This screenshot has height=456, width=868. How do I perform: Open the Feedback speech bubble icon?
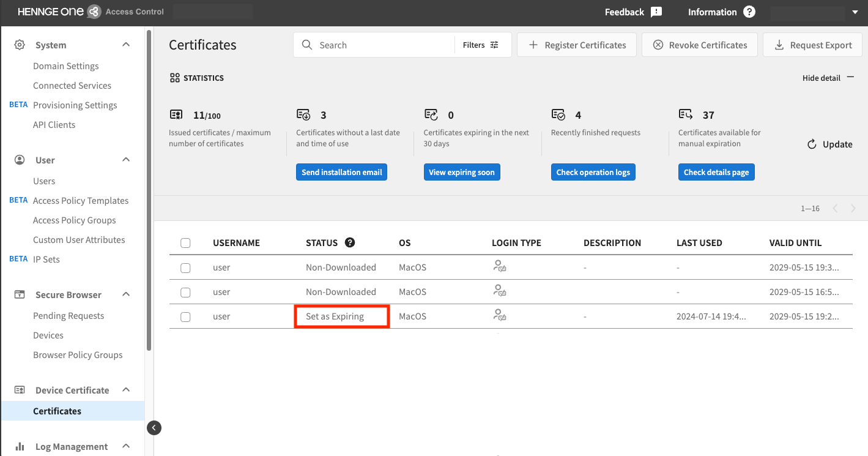(656, 12)
